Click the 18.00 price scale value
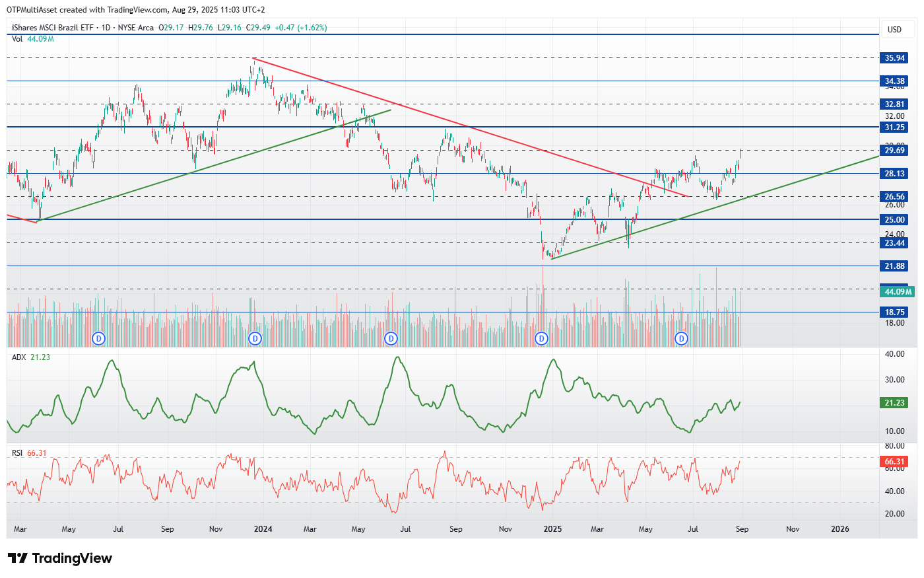924x578 pixels. pos(894,323)
